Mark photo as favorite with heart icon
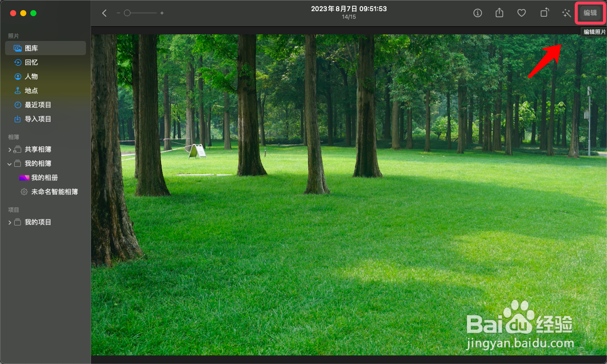The image size is (607, 364). pos(522,13)
